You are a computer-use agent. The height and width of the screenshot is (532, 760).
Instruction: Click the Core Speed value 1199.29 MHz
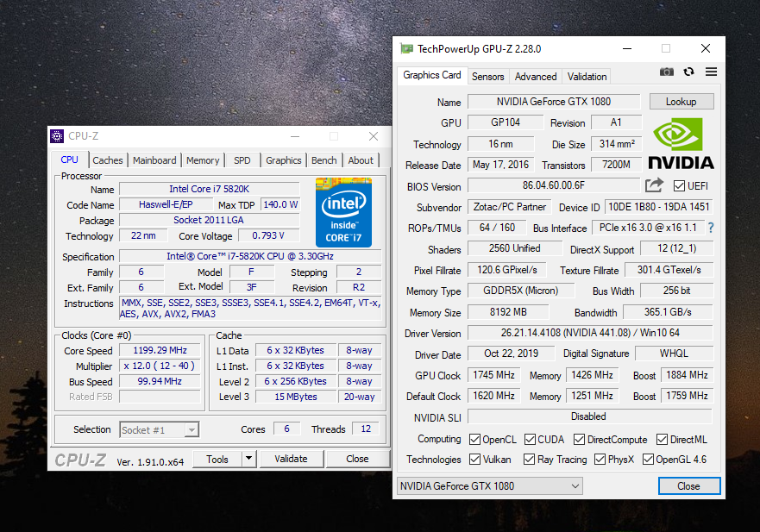160,350
